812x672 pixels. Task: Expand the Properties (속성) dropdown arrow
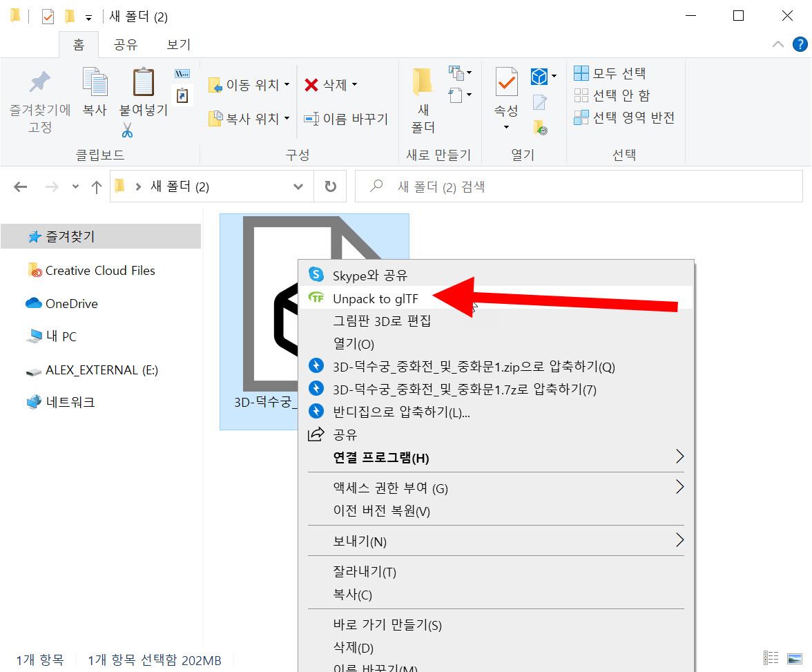point(507,127)
